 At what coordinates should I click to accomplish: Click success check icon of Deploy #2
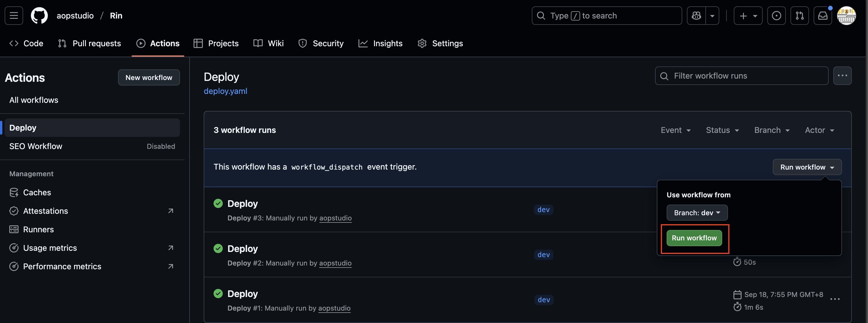218,248
